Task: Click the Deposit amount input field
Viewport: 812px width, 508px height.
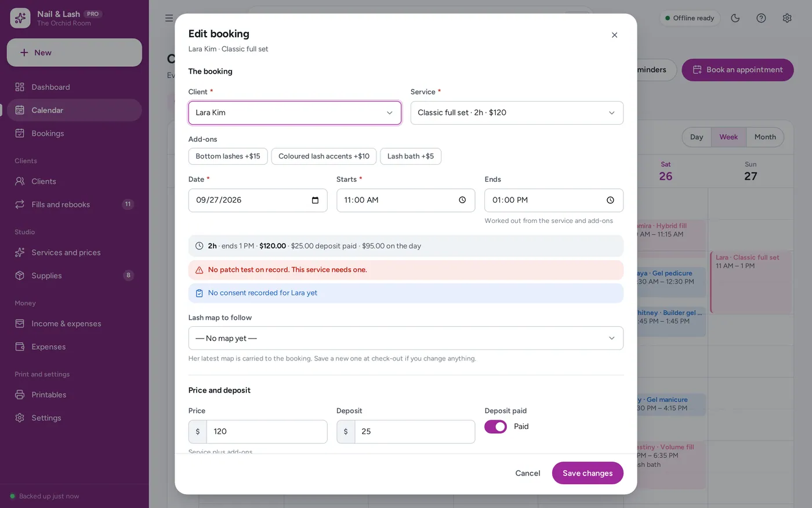Action: (x=415, y=432)
